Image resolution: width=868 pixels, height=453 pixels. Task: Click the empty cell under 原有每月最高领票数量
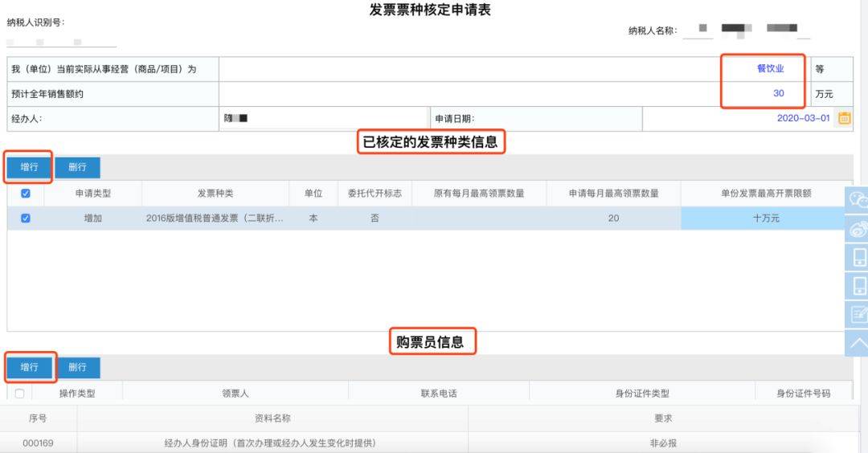(x=479, y=218)
